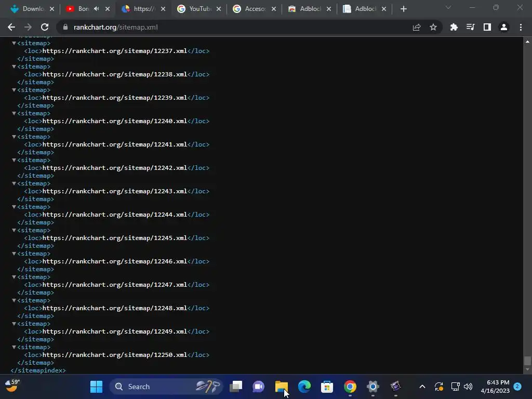Close the Acceso tab
This screenshot has width=532, height=399.
(274, 9)
